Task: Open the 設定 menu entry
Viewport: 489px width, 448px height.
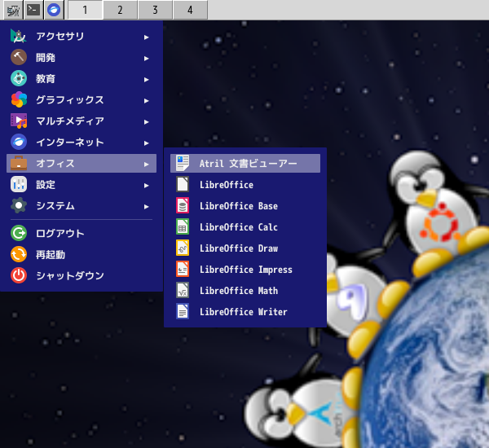Action: (81, 185)
